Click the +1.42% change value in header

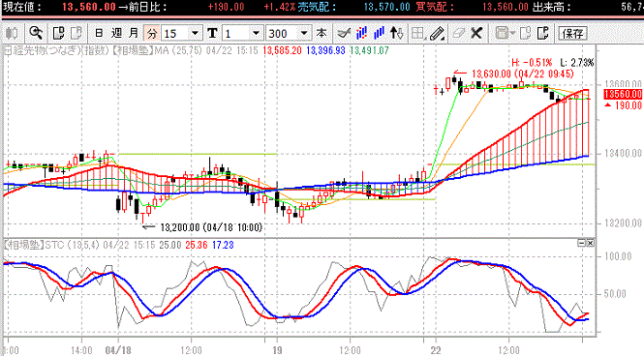pos(279,7)
